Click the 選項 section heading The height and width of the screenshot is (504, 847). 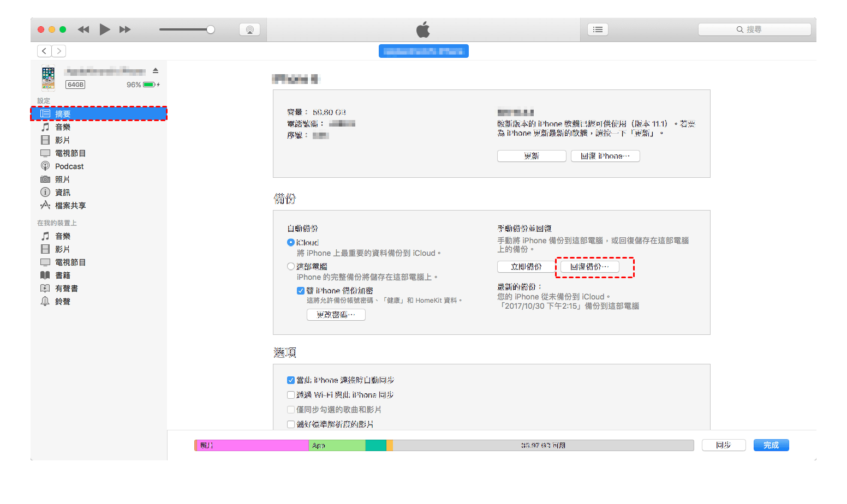point(284,353)
